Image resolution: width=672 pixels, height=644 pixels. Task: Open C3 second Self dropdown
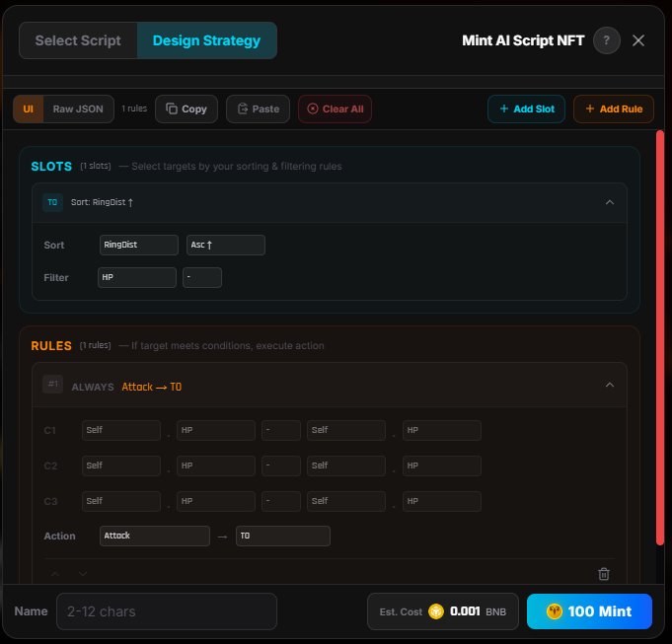coord(345,501)
